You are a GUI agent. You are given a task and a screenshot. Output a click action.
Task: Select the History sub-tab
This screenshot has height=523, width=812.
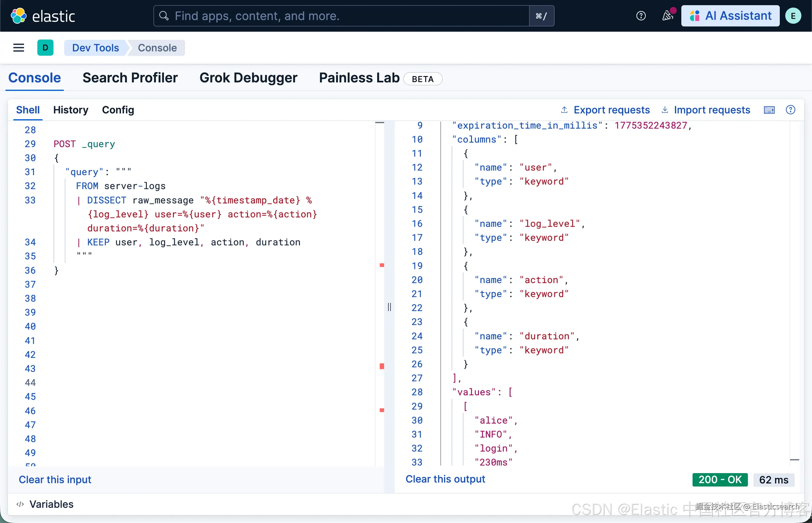coord(71,110)
